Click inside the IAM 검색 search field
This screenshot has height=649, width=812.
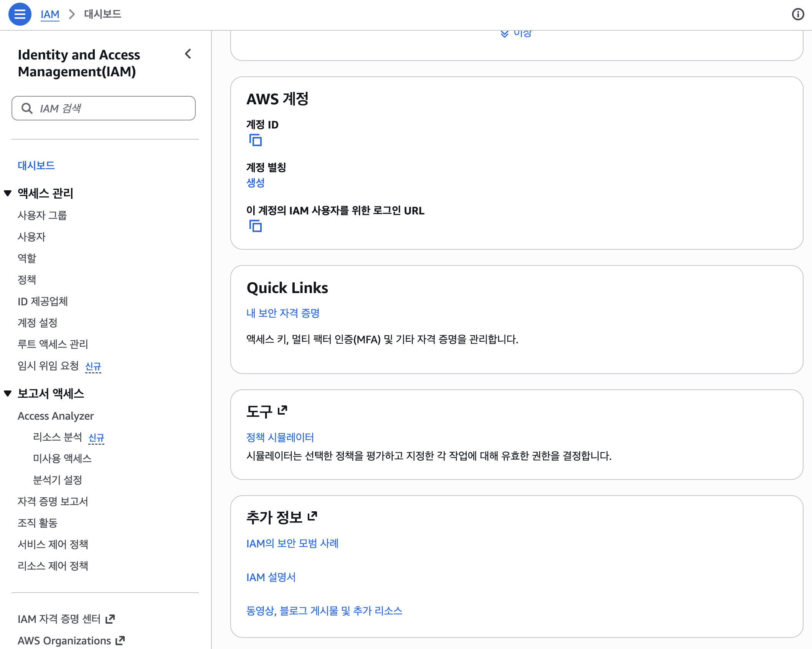(x=104, y=108)
